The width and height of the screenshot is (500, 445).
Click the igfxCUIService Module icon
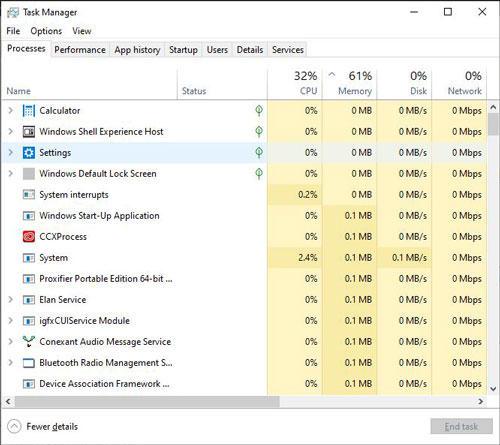tap(29, 321)
